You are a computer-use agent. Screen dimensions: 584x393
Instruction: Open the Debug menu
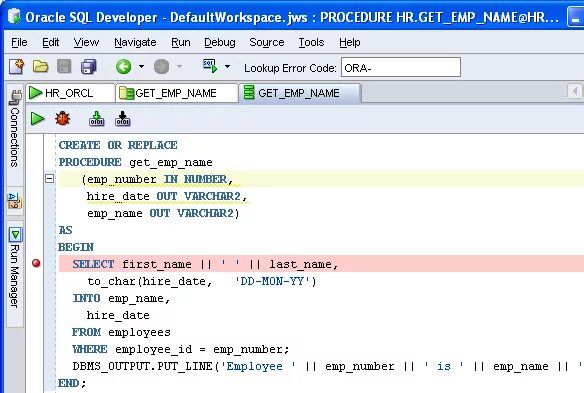click(x=220, y=42)
